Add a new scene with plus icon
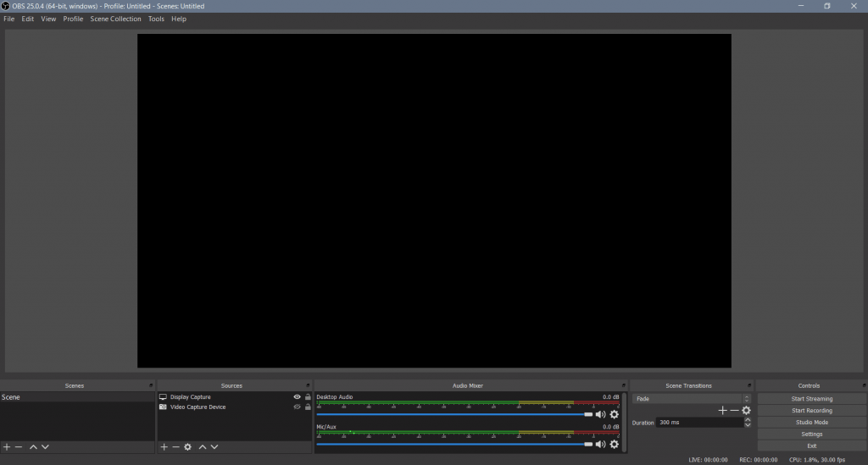 coord(7,446)
